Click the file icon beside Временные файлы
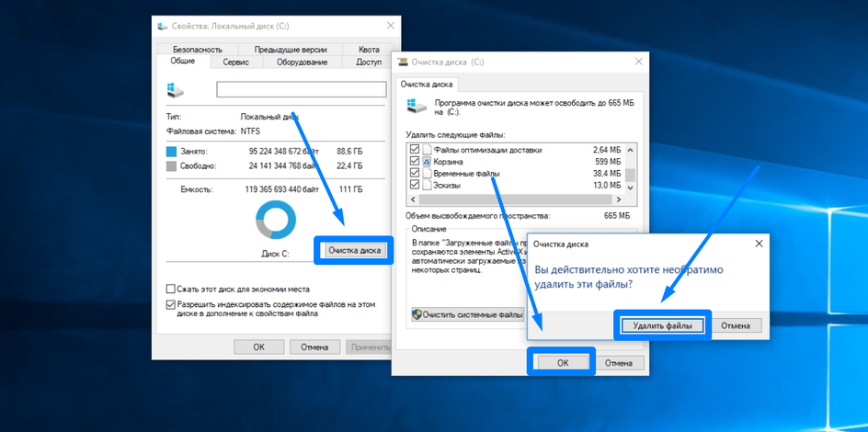Viewport: 868px width, 432px height. click(427, 174)
